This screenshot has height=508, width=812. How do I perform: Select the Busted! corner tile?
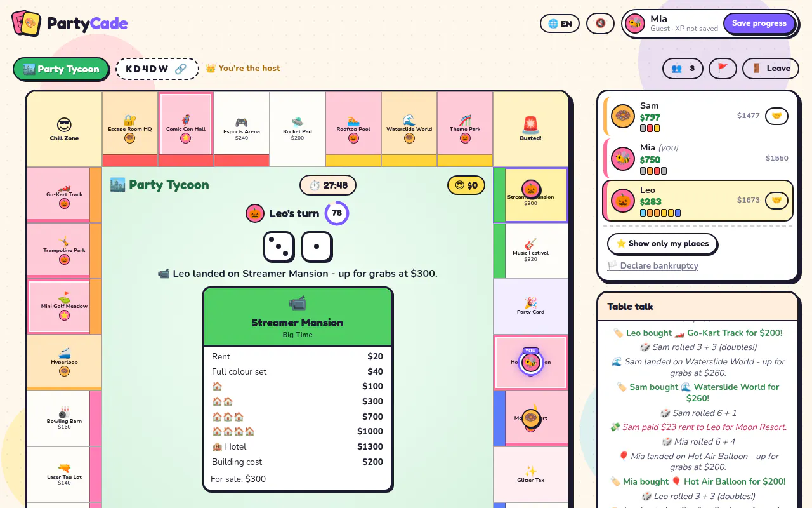[530, 129]
